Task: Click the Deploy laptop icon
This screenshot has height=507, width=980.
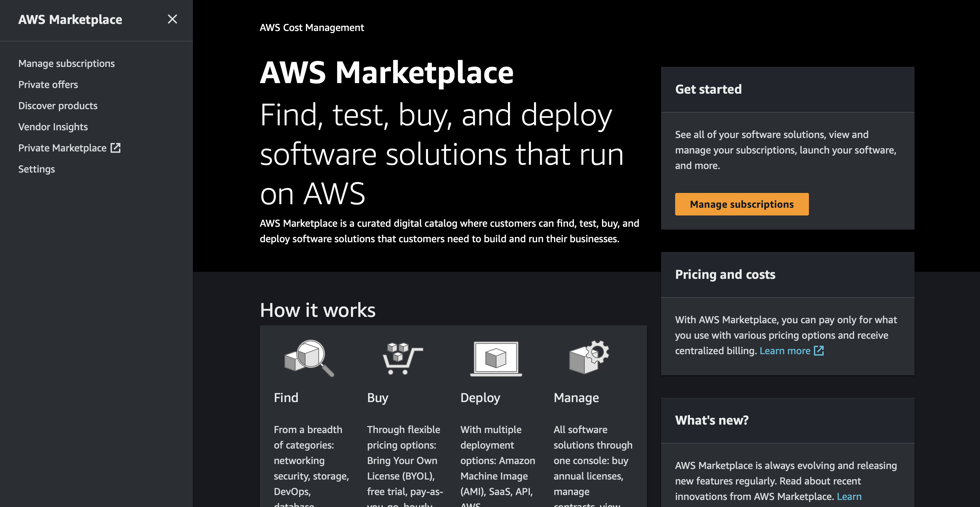Action: pyautogui.click(x=496, y=358)
